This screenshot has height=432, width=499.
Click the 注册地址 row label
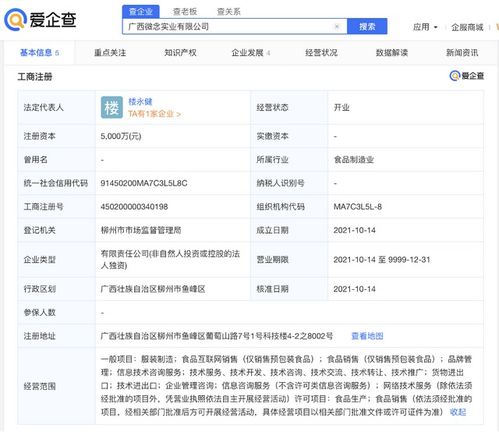click(39, 336)
